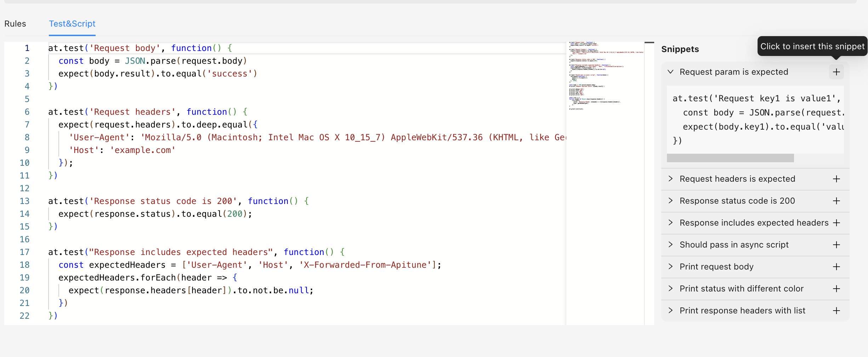Click plus icon for 'Request headers is expected'

click(x=836, y=179)
